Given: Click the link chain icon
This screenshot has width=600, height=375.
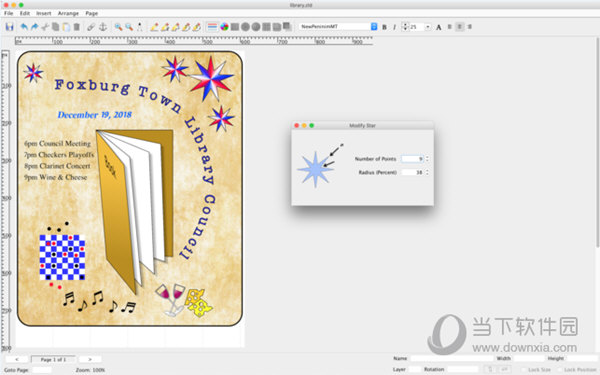Looking at the screenshot, I should click(91, 27).
